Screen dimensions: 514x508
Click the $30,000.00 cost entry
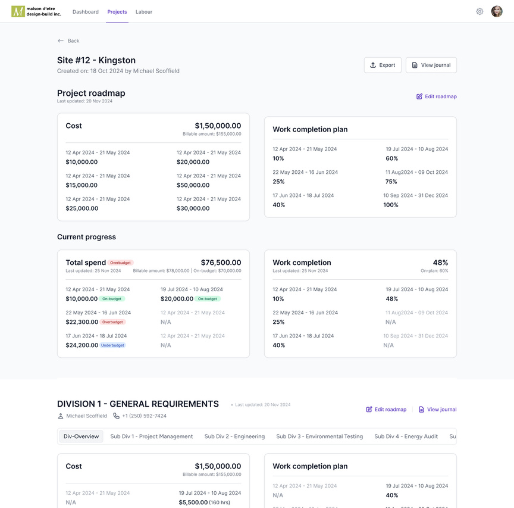[x=193, y=208]
